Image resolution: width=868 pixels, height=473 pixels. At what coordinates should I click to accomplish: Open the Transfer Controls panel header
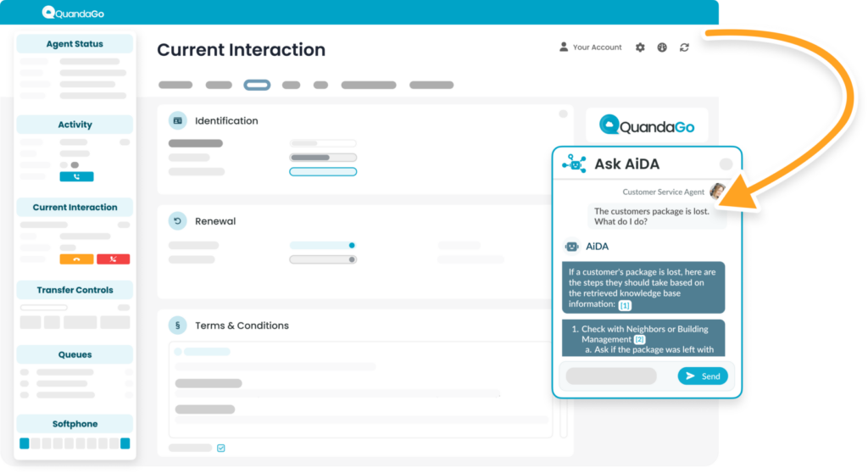point(75,290)
